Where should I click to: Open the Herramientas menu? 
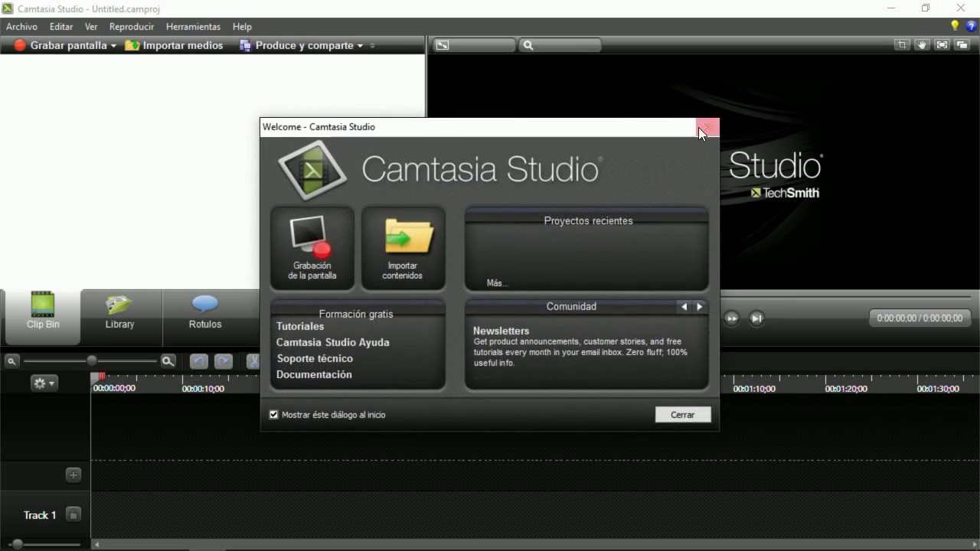click(x=193, y=27)
